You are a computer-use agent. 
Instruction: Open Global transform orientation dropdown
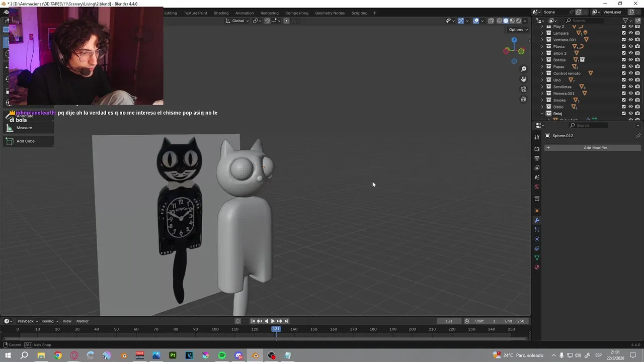tap(237, 21)
